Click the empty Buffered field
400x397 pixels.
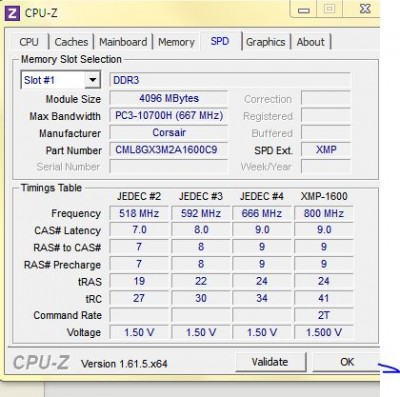tap(326, 133)
